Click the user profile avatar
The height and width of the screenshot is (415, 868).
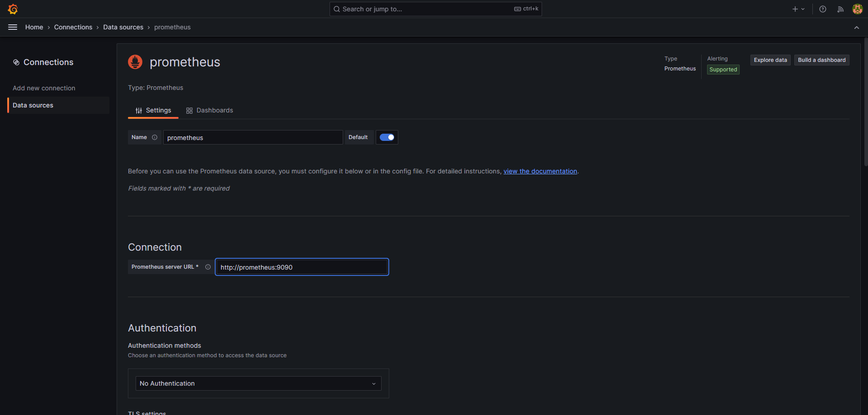[857, 9]
